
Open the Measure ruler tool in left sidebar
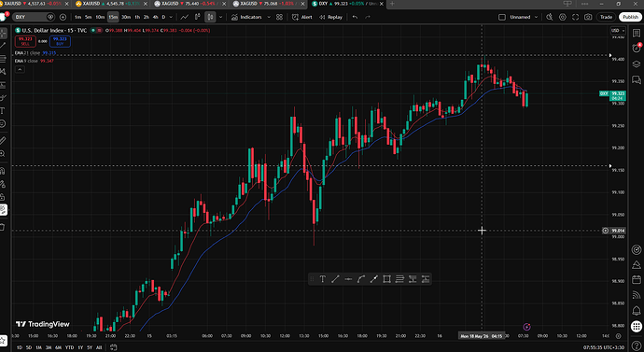tap(3, 140)
